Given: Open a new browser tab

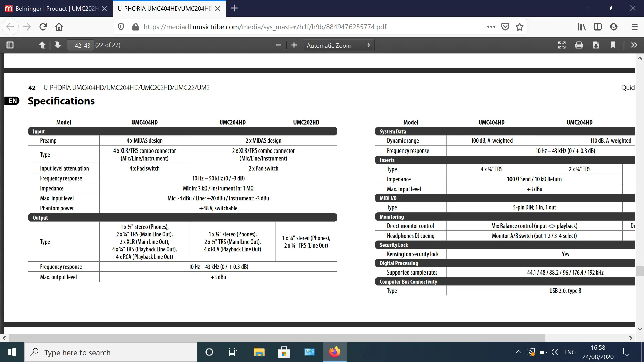Looking at the screenshot, I should (x=234, y=8).
